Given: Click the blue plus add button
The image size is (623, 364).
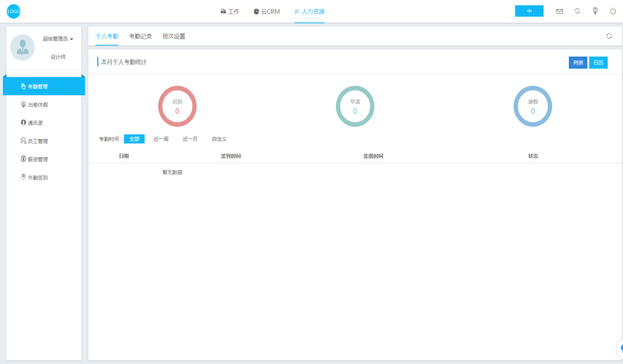Looking at the screenshot, I should (x=529, y=11).
